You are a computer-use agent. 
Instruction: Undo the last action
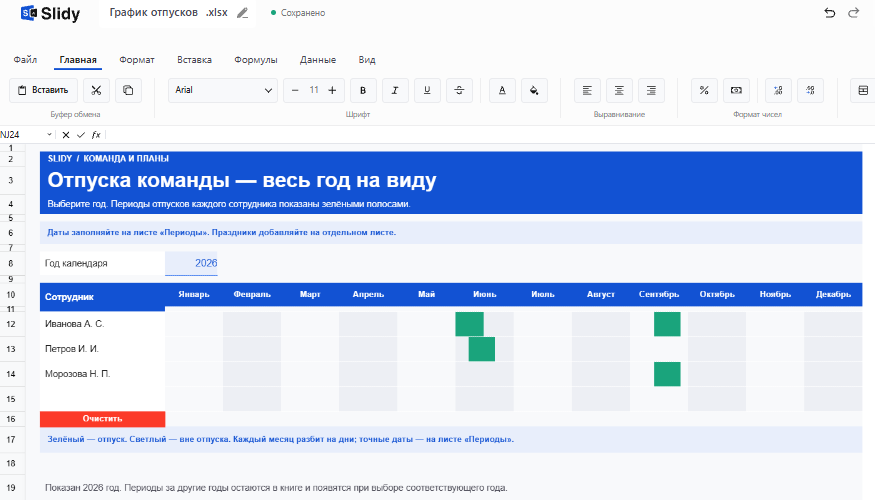point(830,13)
